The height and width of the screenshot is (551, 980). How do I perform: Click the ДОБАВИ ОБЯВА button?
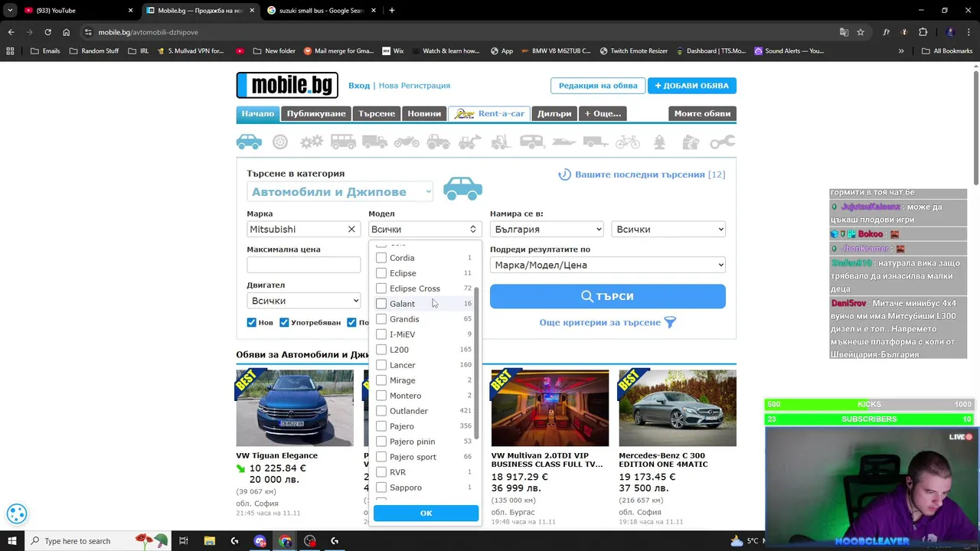coord(692,86)
